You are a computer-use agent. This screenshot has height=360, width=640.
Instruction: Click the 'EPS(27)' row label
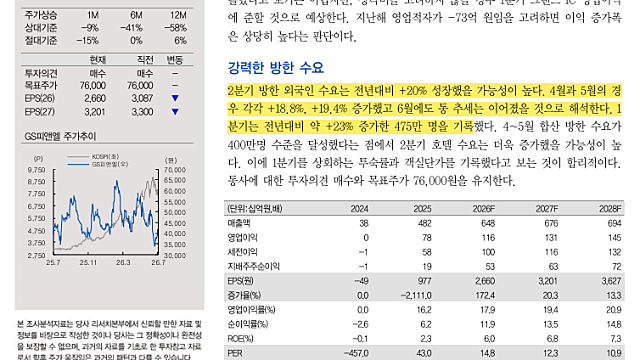(40, 112)
